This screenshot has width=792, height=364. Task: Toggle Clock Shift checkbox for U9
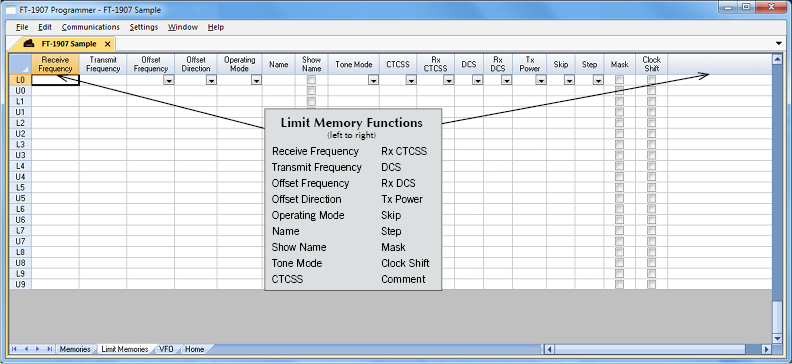[x=652, y=284]
